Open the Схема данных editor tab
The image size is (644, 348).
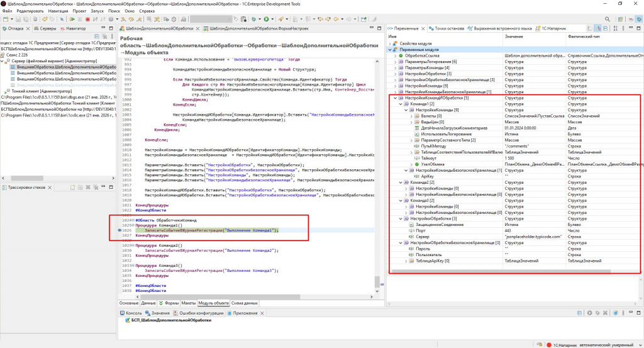click(x=244, y=303)
